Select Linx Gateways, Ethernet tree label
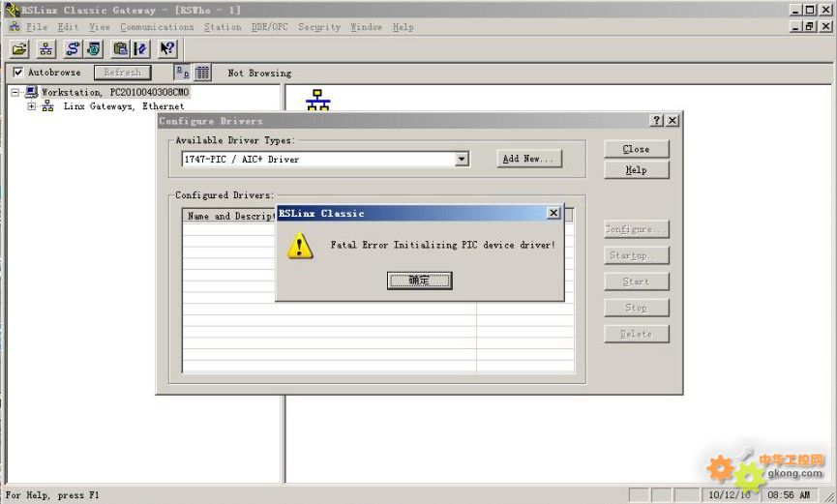Image resolution: width=837 pixels, height=504 pixels. pos(124,106)
